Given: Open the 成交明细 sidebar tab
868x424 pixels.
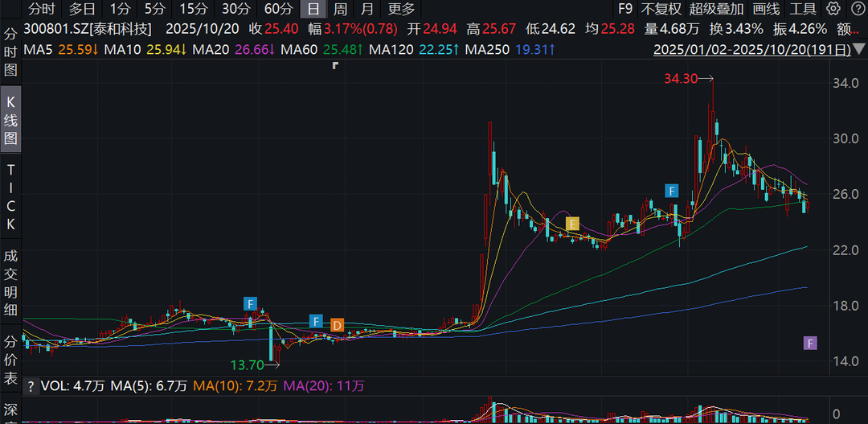Looking at the screenshot, I should [x=11, y=282].
